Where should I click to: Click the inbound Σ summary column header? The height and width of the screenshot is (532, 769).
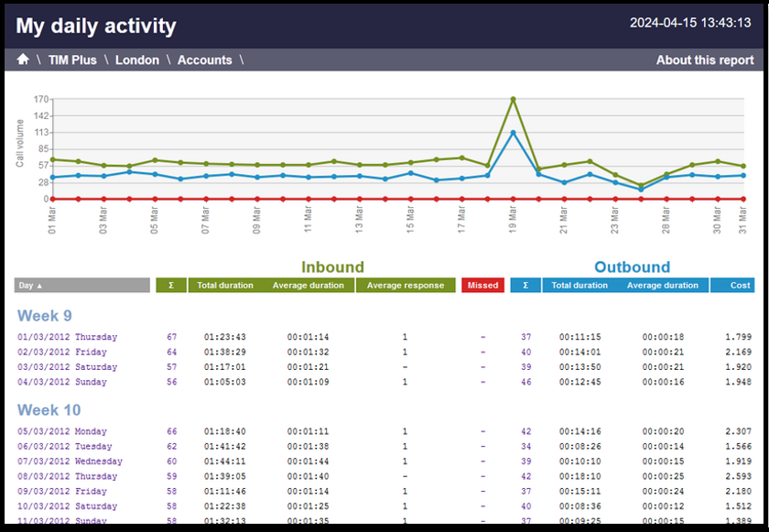click(x=170, y=285)
